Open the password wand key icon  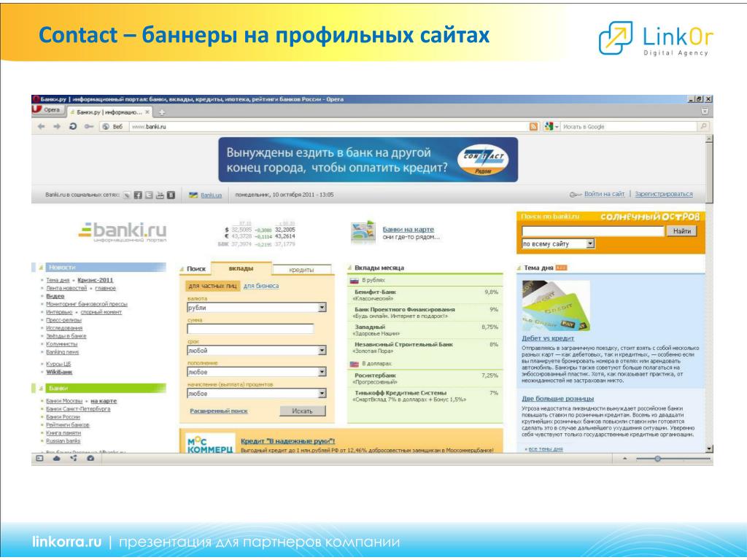click(88, 127)
